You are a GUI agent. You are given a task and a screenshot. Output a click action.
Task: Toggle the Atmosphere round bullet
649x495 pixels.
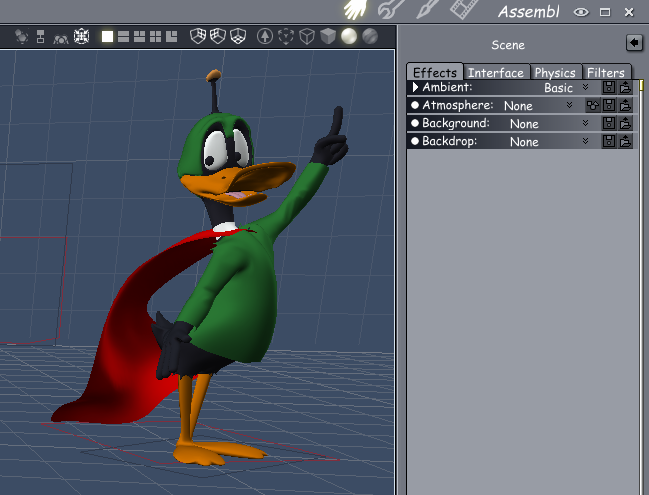click(415, 105)
